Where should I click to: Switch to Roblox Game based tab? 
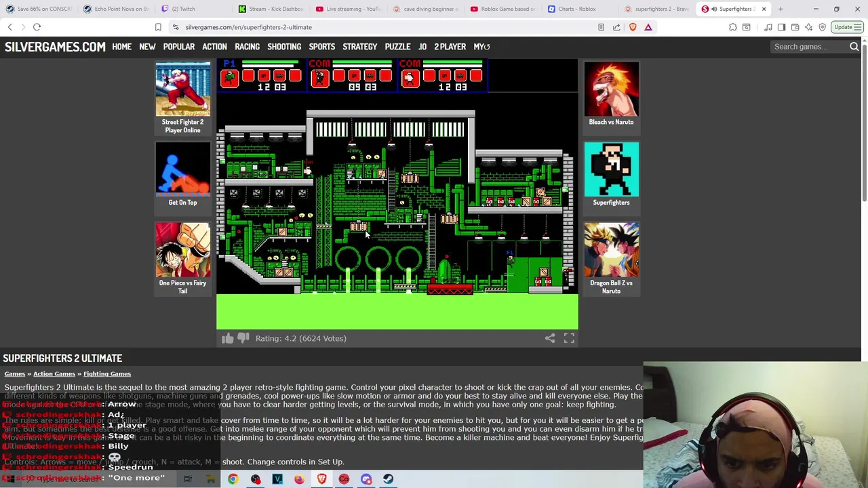tap(502, 9)
